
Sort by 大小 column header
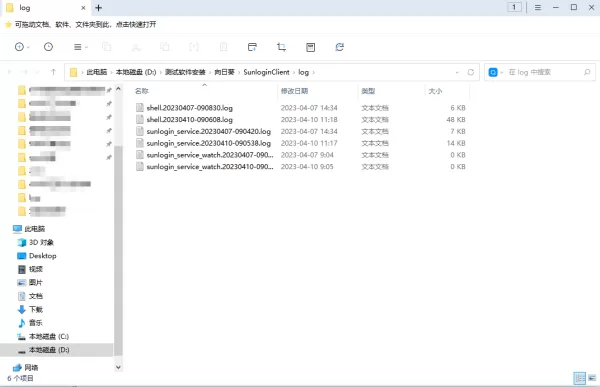coord(435,91)
